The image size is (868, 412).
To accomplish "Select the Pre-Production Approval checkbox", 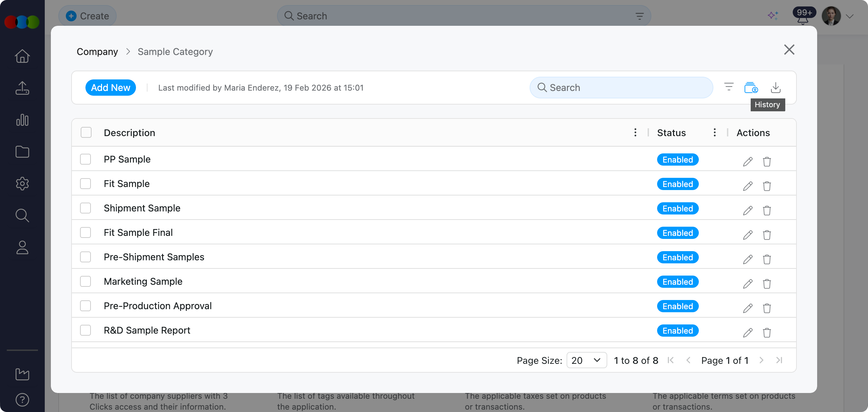I will click(x=85, y=306).
